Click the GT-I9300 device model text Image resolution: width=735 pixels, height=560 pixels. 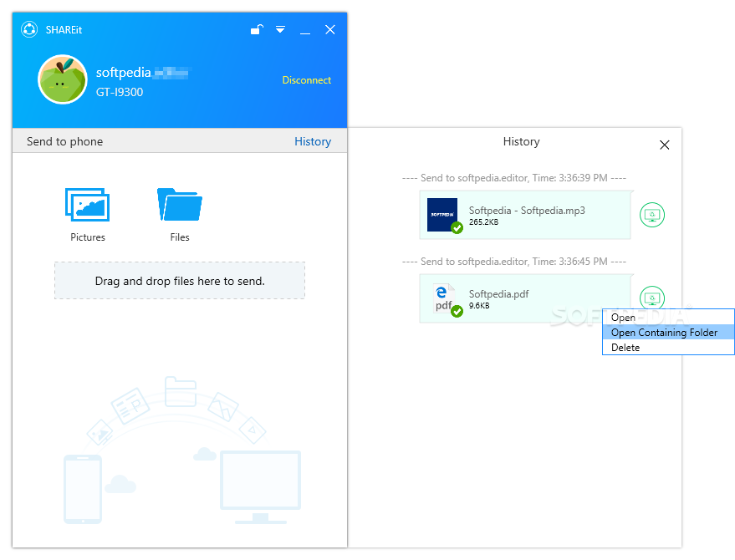click(x=120, y=92)
